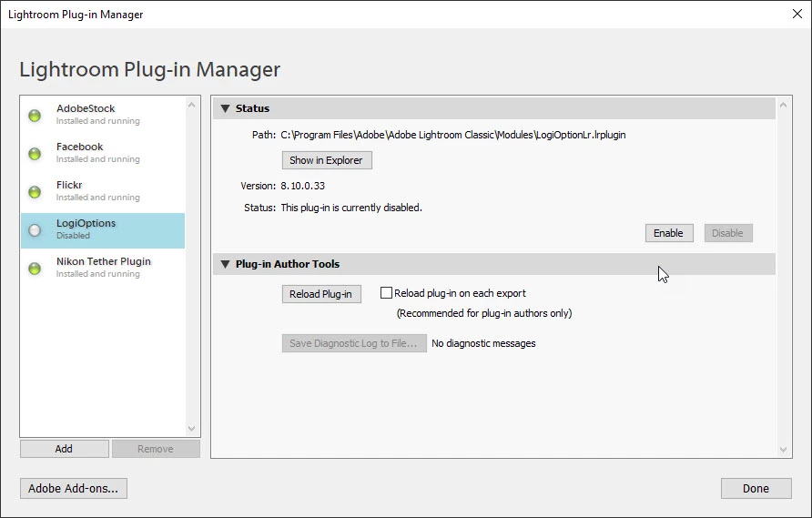The image size is (812, 518).
Task: Add a new plug-in
Action: pyautogui.click(x=65, y=449)
